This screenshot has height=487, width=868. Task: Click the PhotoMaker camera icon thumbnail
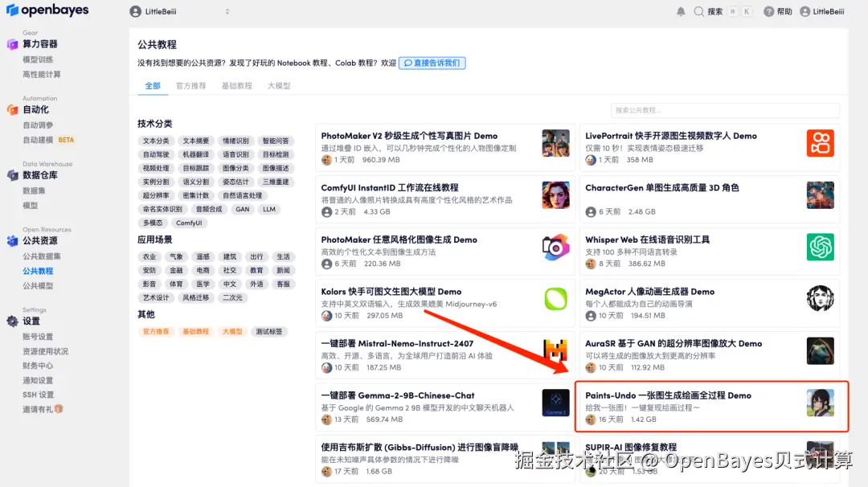click(x=556, y=248)
